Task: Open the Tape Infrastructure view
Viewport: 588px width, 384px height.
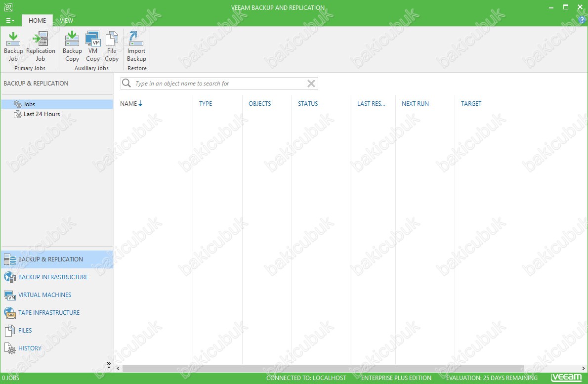Action: (x=57, y=313)
